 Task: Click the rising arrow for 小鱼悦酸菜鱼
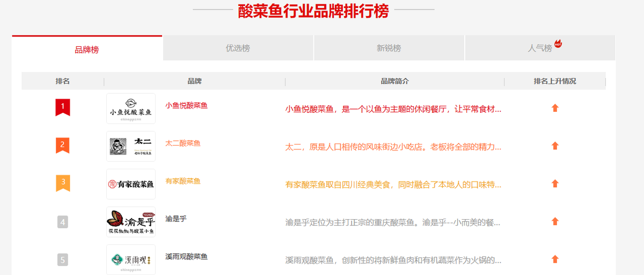tap(555, 108)
